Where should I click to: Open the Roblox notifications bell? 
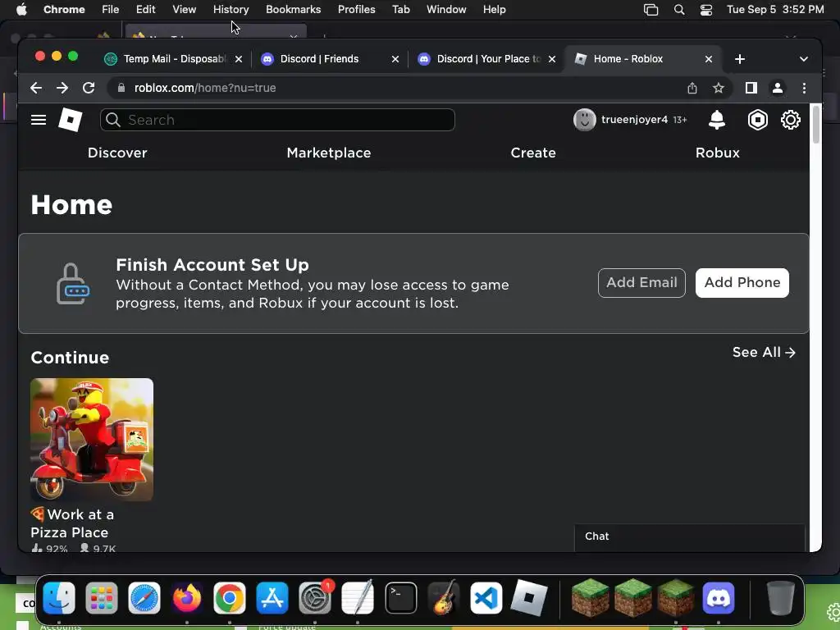(x=717, y=120)
